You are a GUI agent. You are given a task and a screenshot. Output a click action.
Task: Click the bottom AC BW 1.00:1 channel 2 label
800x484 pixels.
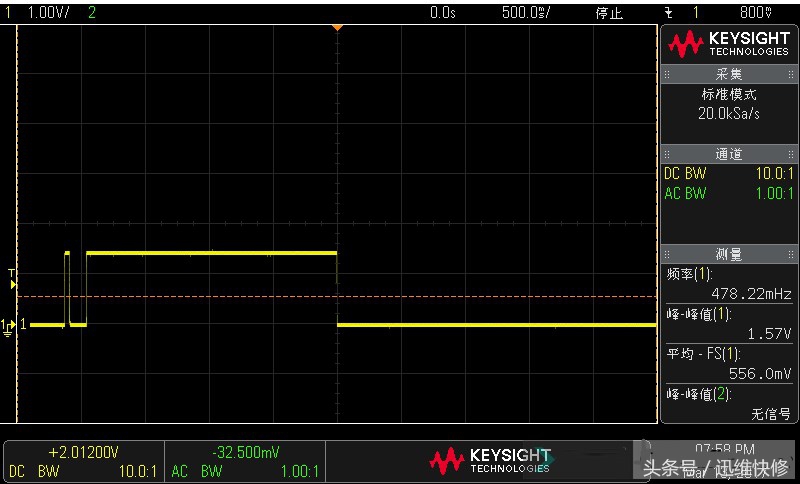pyautogui.click(x=245, y=471)
